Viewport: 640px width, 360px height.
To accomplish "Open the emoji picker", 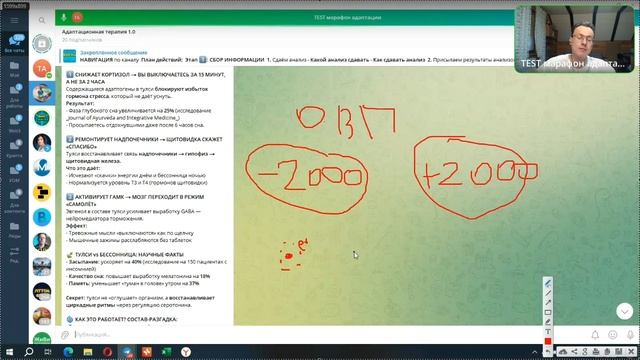I will pyautogui.click(x=613, y=335).
